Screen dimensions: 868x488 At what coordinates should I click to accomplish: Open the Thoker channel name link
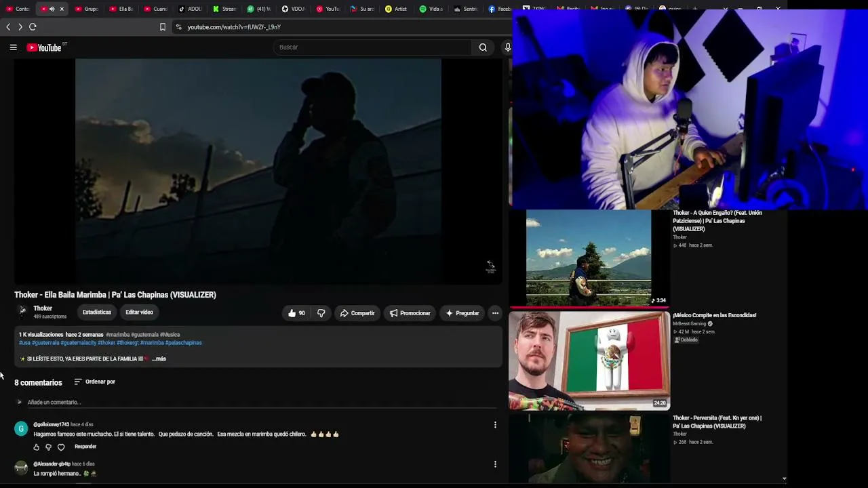tap(43, 308)
